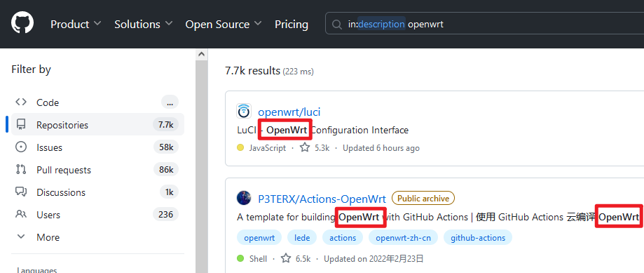Click the openwrt topic tag

pos(259,238)
